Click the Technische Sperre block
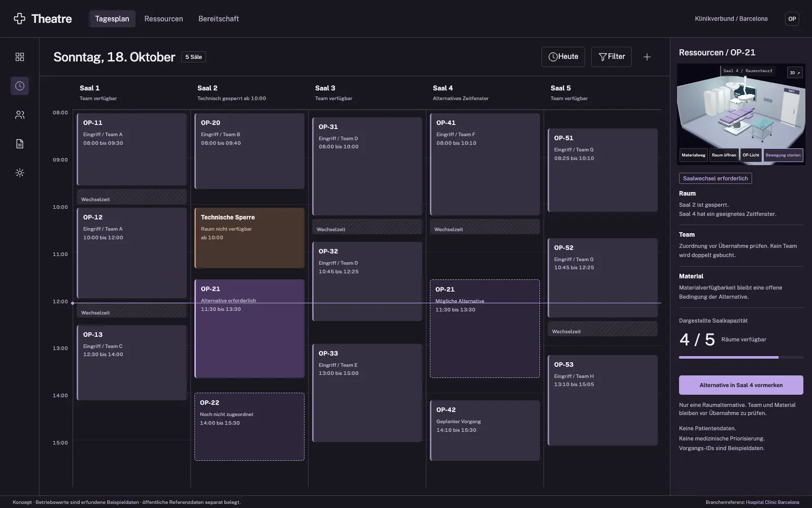Viewport: 812px width, 508px height. pos(250,238)
